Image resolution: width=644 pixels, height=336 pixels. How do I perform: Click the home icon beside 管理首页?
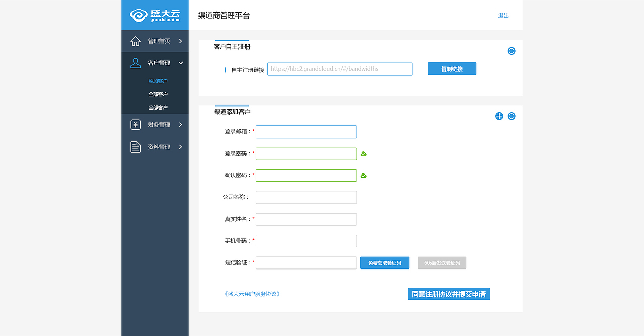coord(135,41)
